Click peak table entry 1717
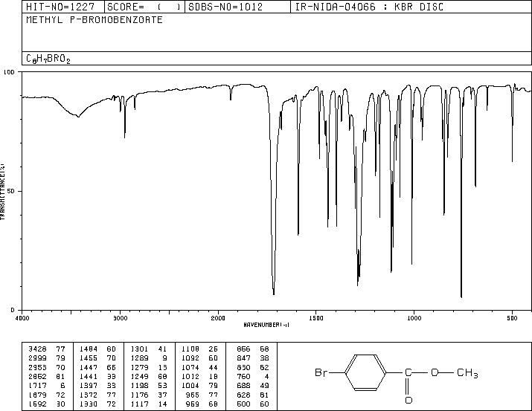The width and height of the screenshot is (532, 411). click(x=37, y=386)
